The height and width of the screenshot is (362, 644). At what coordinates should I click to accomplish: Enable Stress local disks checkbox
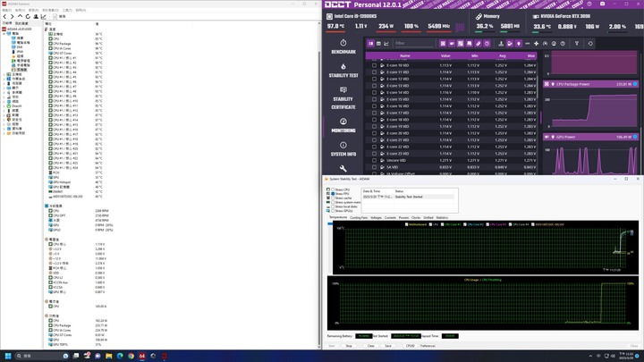[x=333, y=206]
